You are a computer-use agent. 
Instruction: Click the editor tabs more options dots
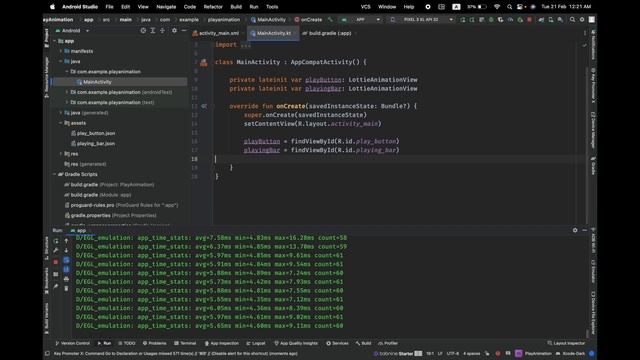coord(584,33)
